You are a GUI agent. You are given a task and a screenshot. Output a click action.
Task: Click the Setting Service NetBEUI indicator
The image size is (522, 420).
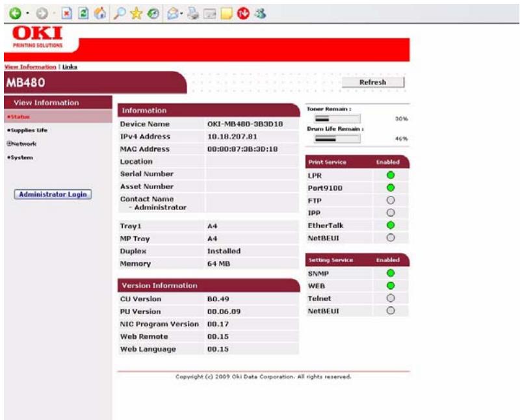pos(391,311)
